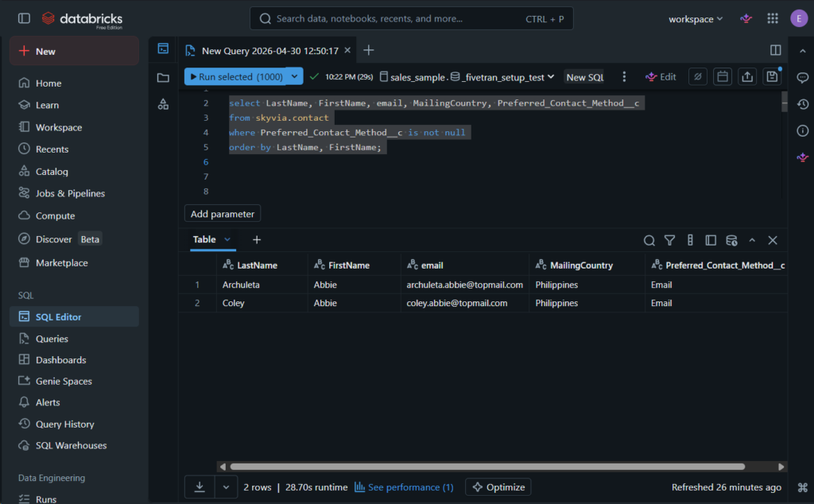Close the New Query tab
The height and width of the screenshot is (504, 814).
(347, 50)
